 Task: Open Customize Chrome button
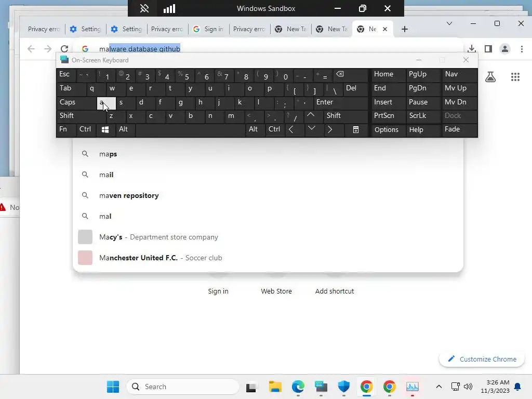(482, 360)
